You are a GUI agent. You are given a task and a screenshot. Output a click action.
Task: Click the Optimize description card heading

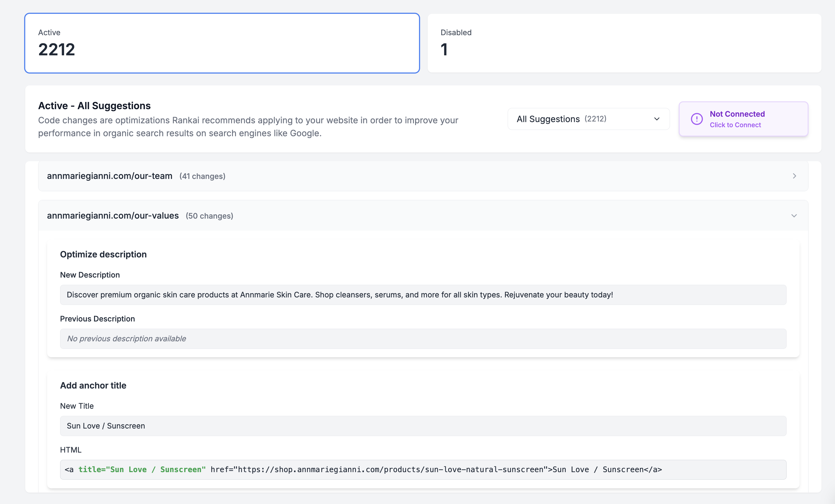pos(103,254)
